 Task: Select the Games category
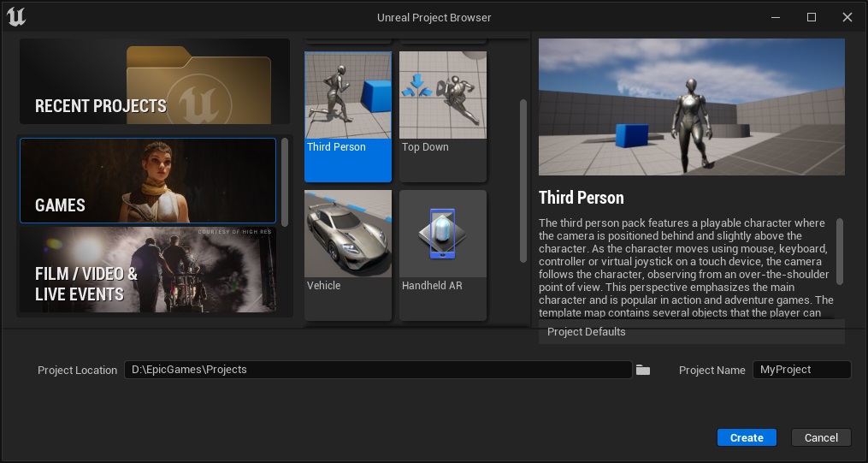[148, 181]
